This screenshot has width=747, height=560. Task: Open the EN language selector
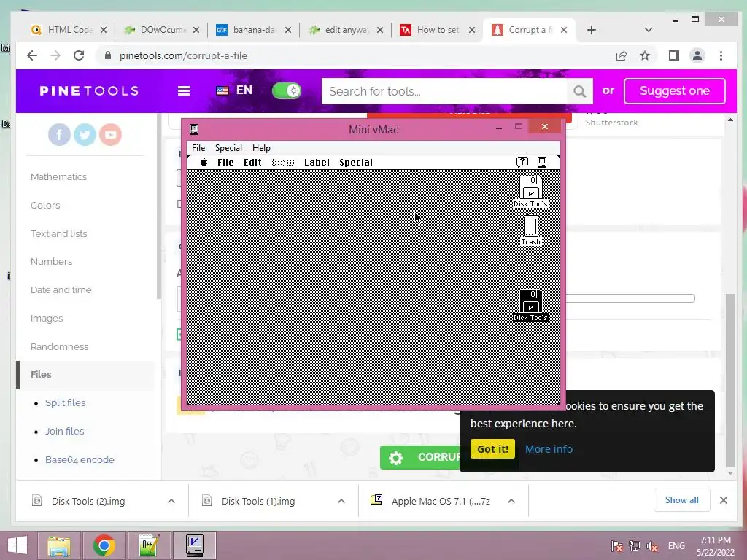click(x=234, y=90)
